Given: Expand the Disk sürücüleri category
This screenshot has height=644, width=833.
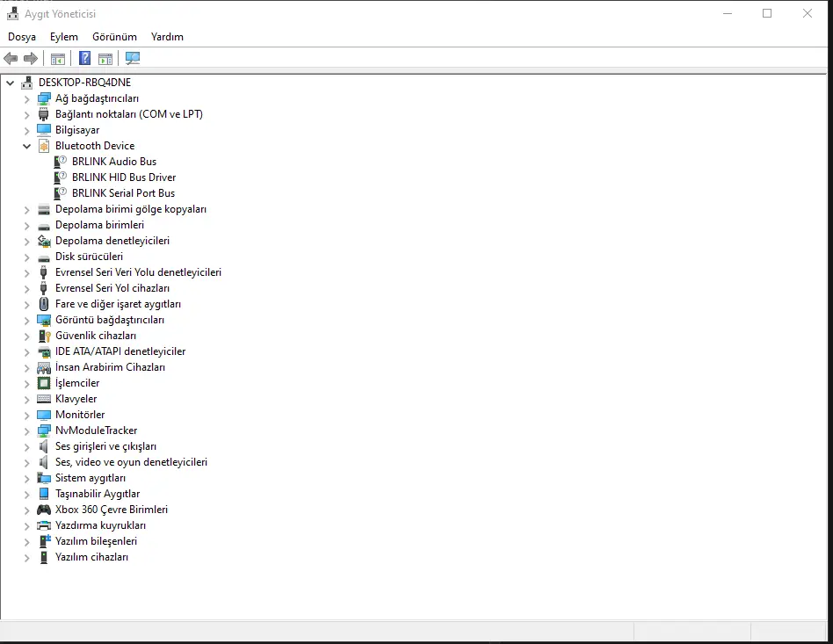Looking at the screenshot, I should pyautogui.click(x=26, y=257).
